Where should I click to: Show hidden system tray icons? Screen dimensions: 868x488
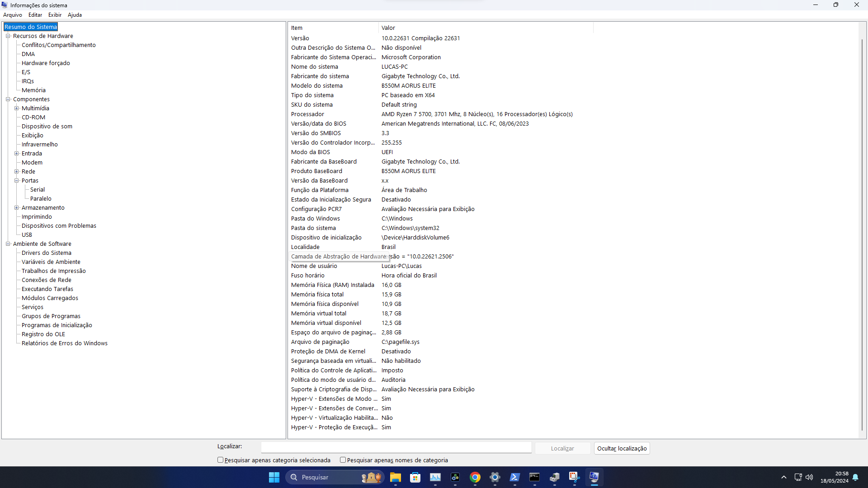click(x=784, y=477)
